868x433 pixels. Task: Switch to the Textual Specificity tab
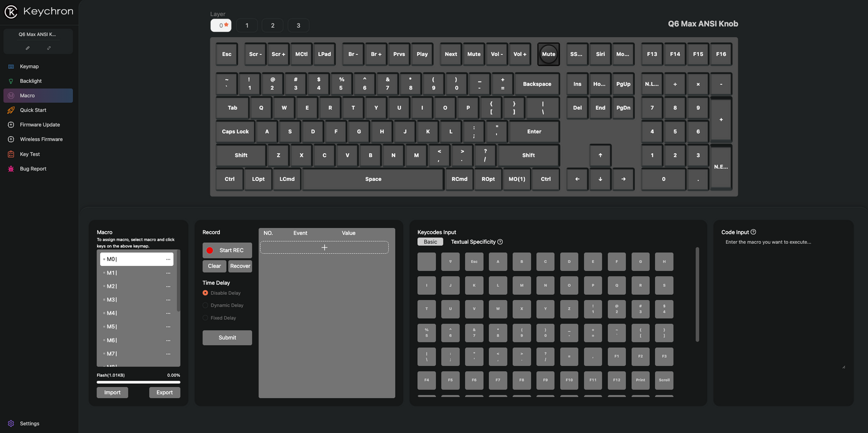[473, 242]
